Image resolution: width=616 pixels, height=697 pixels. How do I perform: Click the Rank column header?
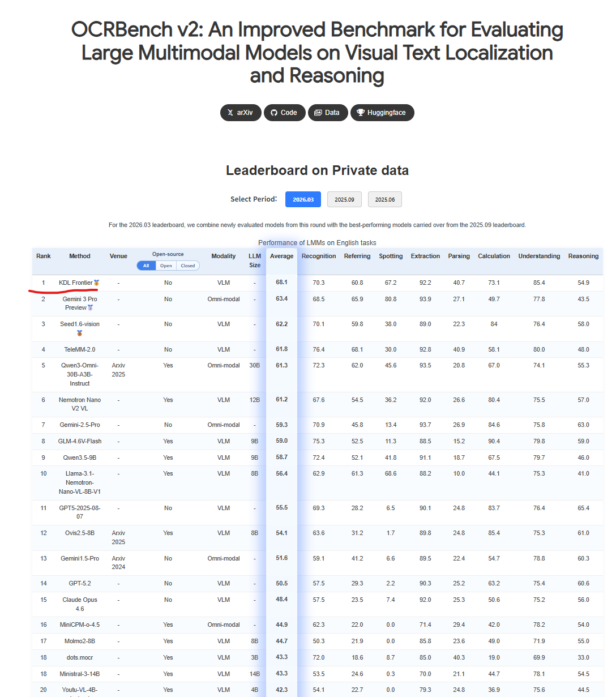click(x=44, y=256)
